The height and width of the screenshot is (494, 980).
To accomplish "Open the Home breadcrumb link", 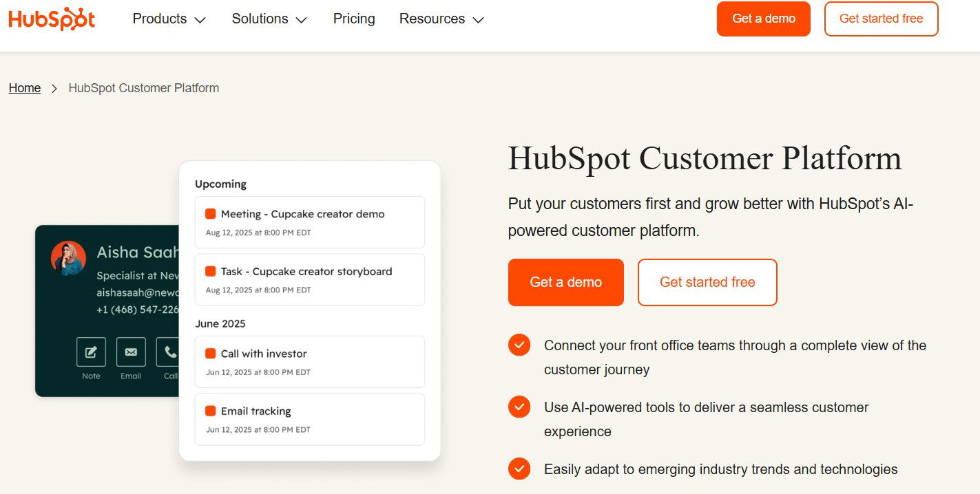I will click(x=24, y=87).
